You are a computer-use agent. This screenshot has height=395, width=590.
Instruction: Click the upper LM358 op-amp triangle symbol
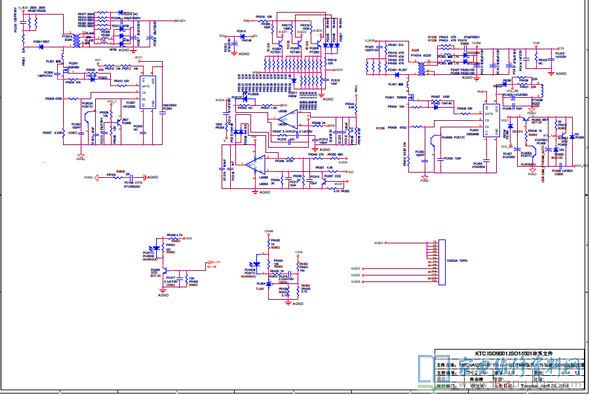pos(289,119)
